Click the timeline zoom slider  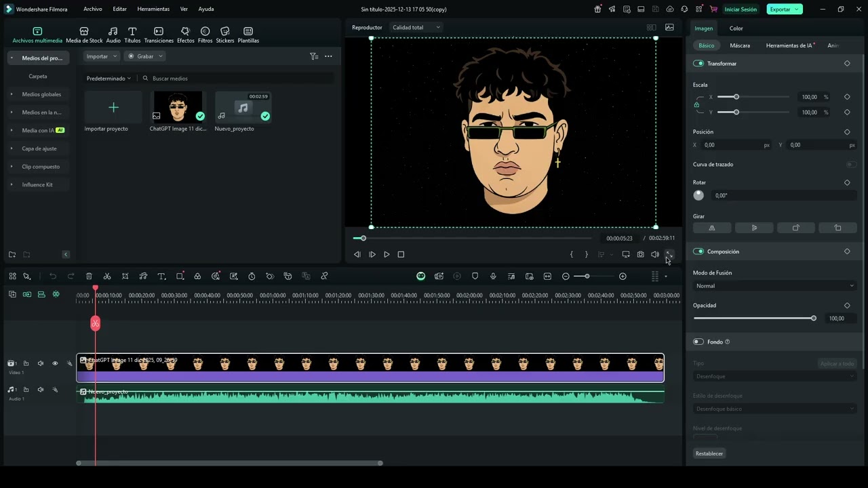click(587, 277)
